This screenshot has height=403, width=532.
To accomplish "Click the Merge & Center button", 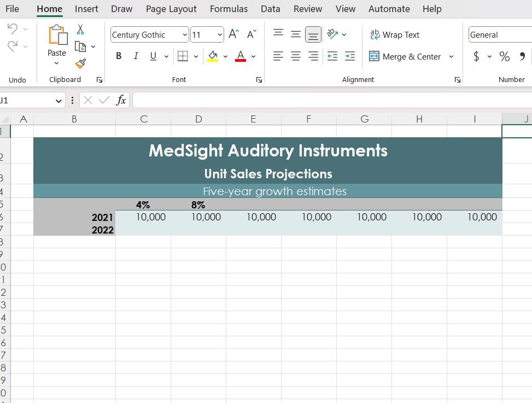I will click(405, 56).
